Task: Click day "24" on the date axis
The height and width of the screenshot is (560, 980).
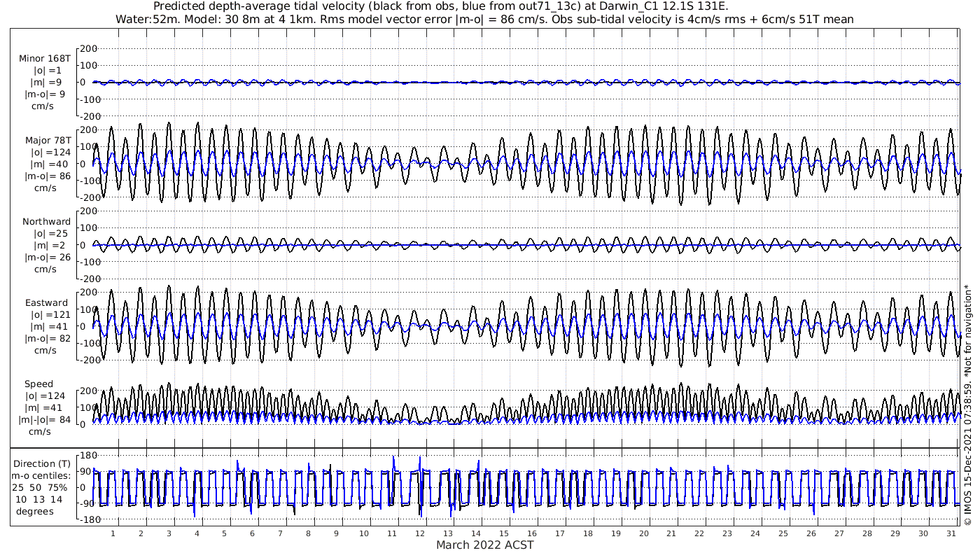Action: 755,533
